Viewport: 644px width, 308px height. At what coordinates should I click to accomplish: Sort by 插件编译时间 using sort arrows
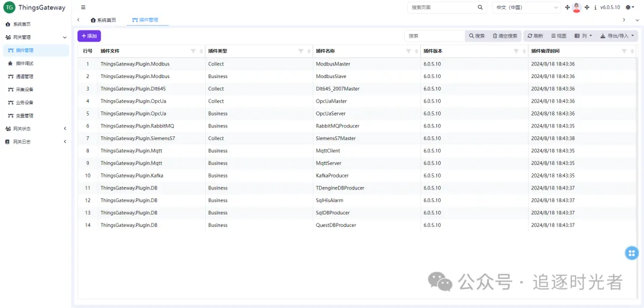[633, 51]
